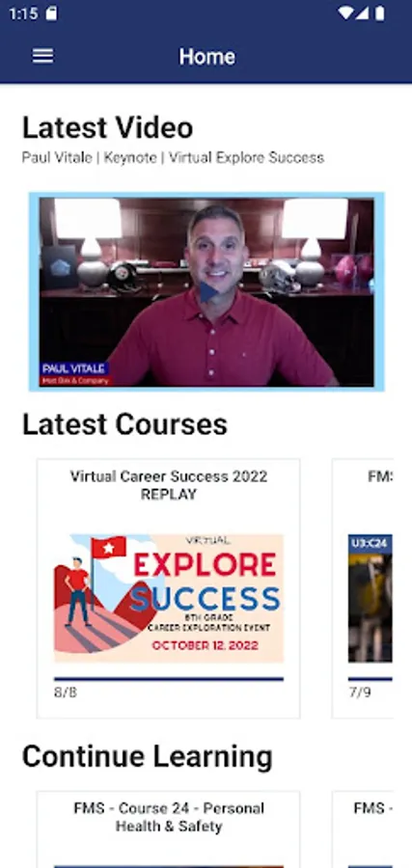412x868 pixels.
Task: Tap the Wi-Fi status icon
Action: click(x=345, y=14)
